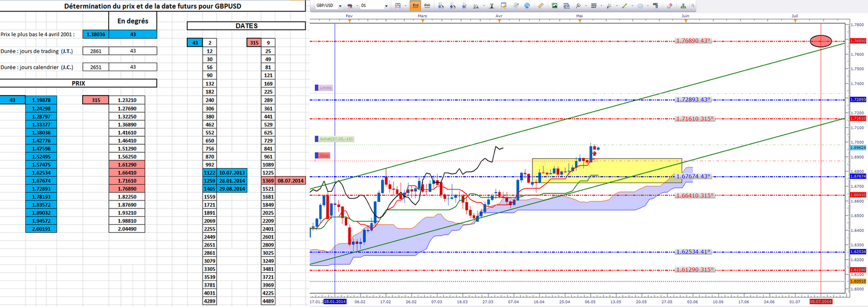Expand the chart type dropdown arrow
Screen dimensions: 868x307
pyautogui.click(x=406, y=6)
